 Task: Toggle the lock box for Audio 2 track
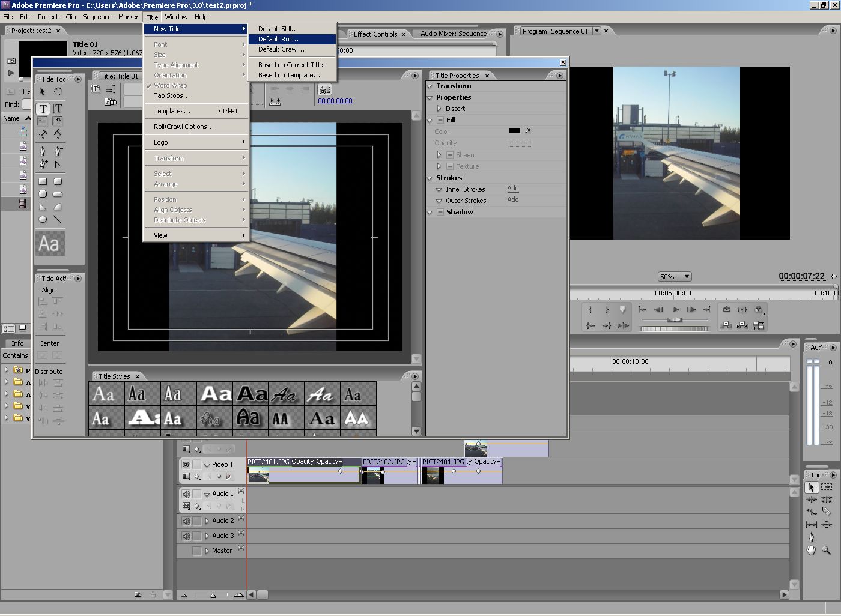tap(197, 521)
